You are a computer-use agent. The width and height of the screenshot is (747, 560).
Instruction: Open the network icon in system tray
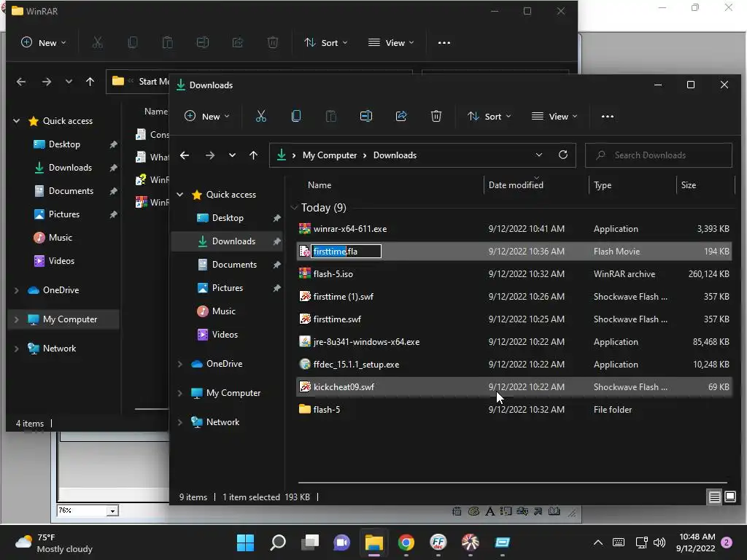(641, 542)
